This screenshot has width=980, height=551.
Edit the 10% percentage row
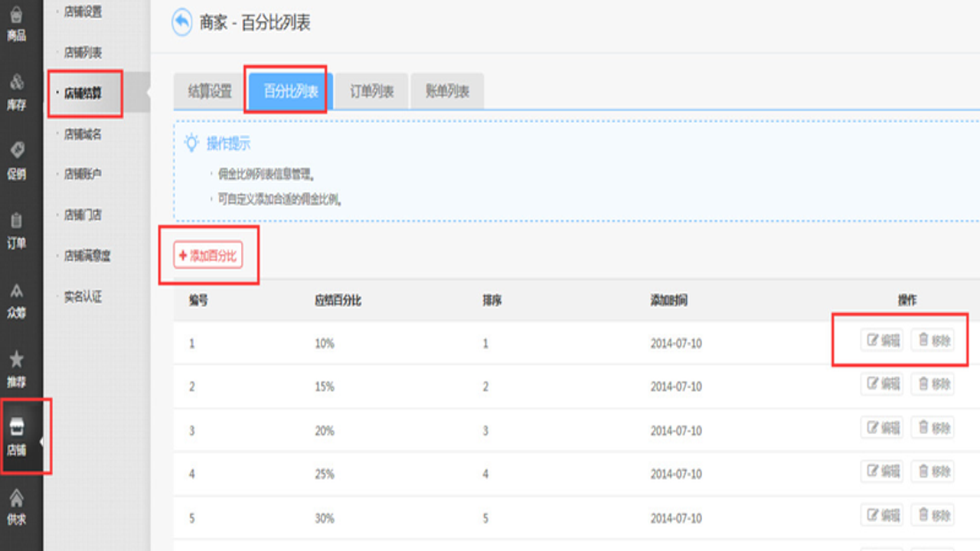(882, 341)
